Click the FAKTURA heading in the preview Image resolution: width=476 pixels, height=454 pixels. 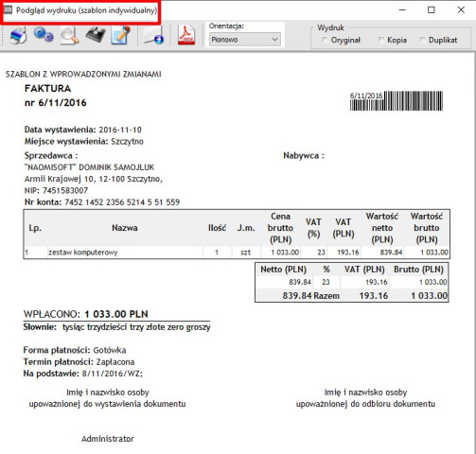click(48, 88)
